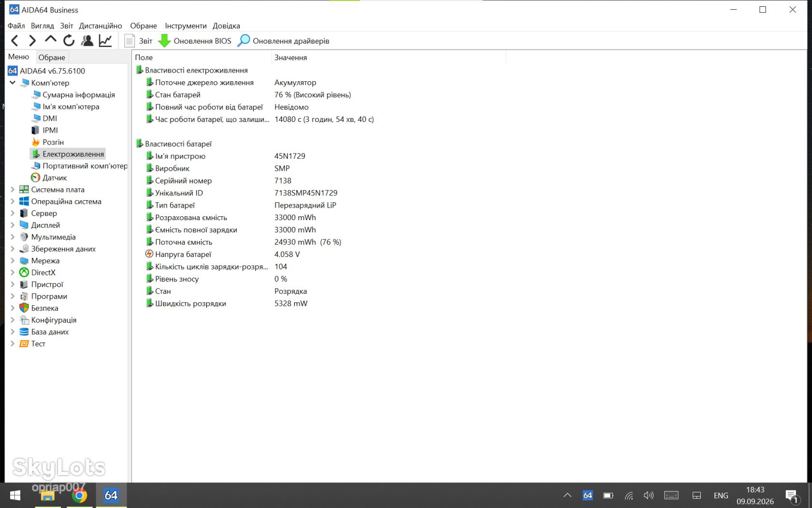Open the Вигляд menu
The image size is (812, 508).
click(42, 26)
